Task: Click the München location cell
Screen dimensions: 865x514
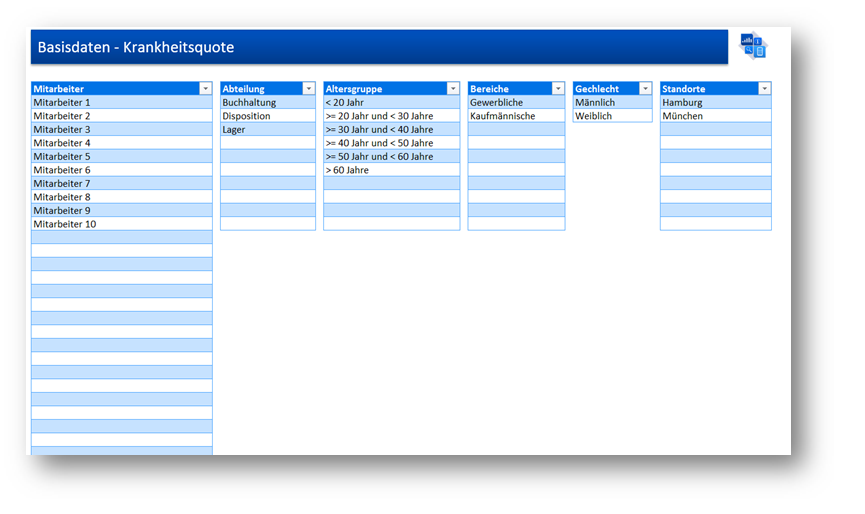Action: point(715,116)
